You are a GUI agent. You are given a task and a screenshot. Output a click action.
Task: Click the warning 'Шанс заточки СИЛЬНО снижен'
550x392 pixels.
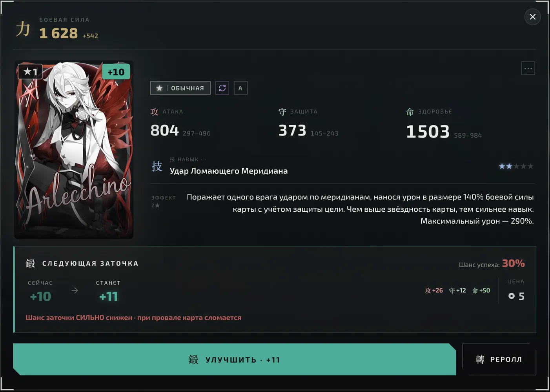pyautogui.click(x=79, y=318)
